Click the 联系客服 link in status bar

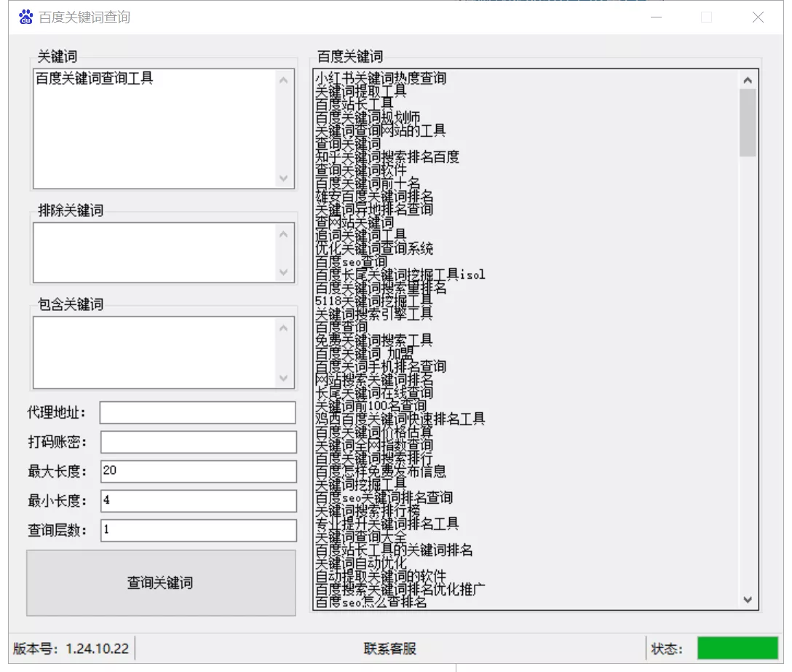point(389,648)
